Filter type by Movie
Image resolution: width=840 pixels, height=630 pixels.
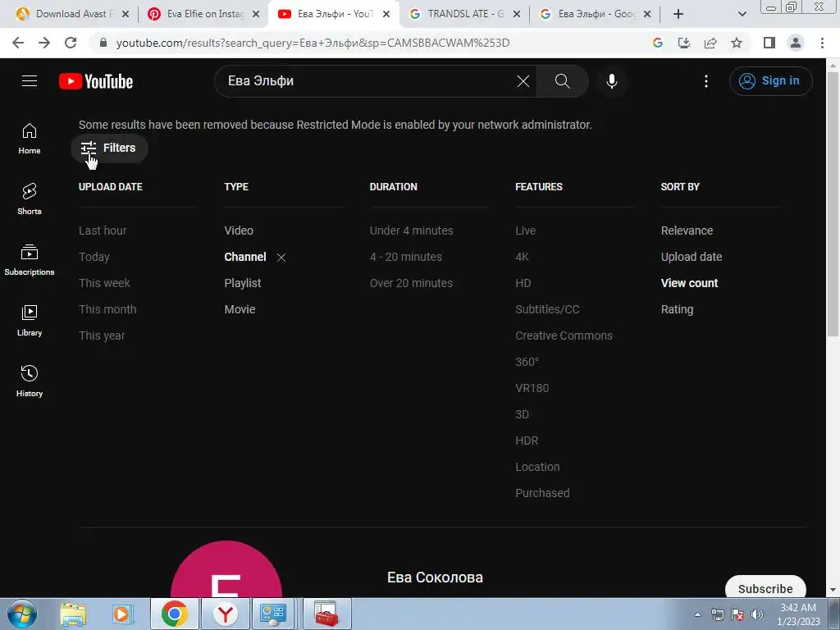240,309
